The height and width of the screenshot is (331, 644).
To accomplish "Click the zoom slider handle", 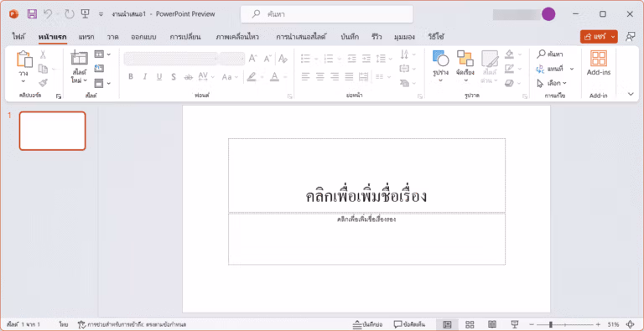I will pyautogui.click(x=551, y=324).
